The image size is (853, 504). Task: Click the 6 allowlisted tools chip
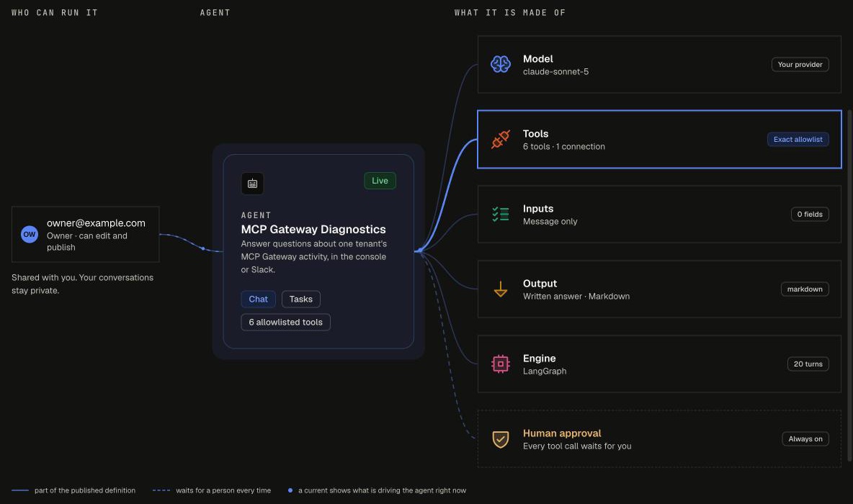pyautogui.click(x=285, y=322)
